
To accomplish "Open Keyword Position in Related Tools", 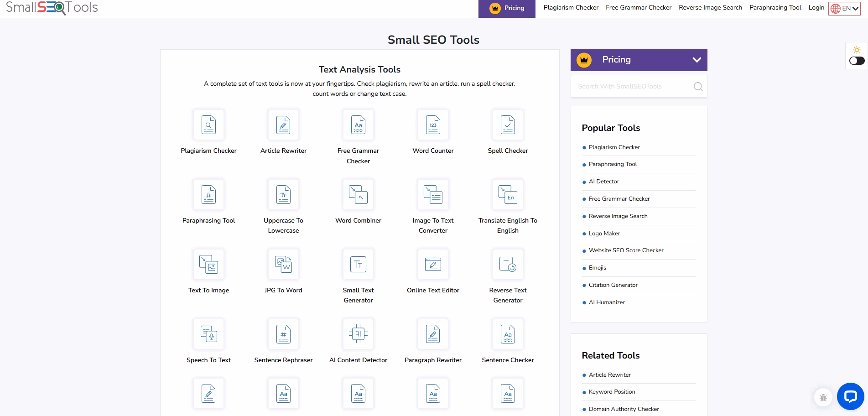I will click(x=612, y=392).
